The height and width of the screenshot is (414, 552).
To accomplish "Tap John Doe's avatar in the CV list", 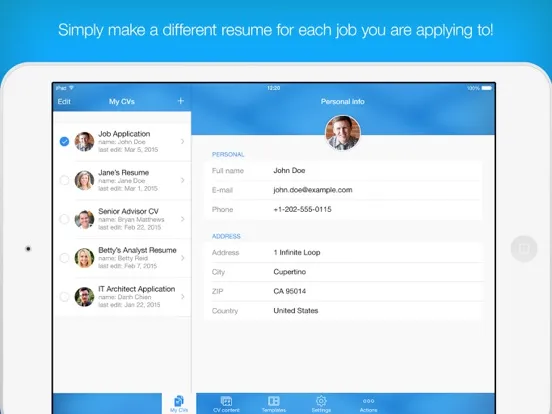I will pos(84,142).
